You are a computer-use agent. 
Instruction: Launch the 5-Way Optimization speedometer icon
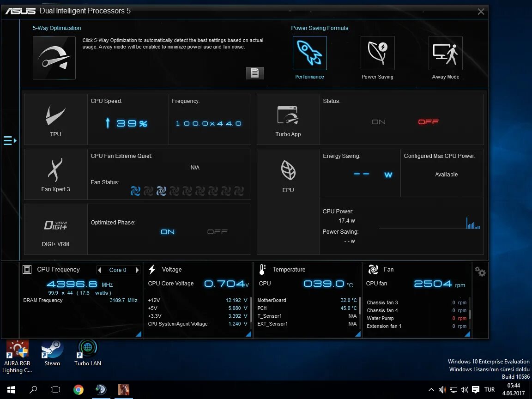point(54,58)
